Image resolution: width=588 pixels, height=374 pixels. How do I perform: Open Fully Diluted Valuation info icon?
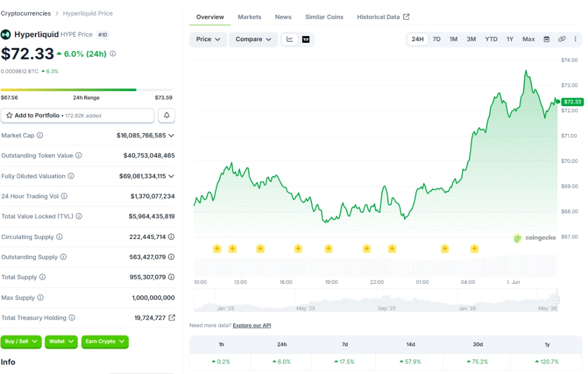pyautogui.click(x=71, y=176)
